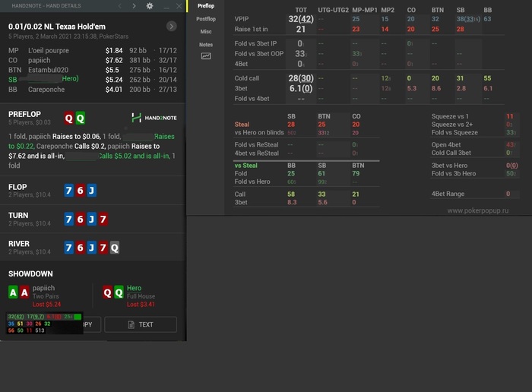
Task: Click 4bet vs ReSteal label
Action: tap(257, 153)
